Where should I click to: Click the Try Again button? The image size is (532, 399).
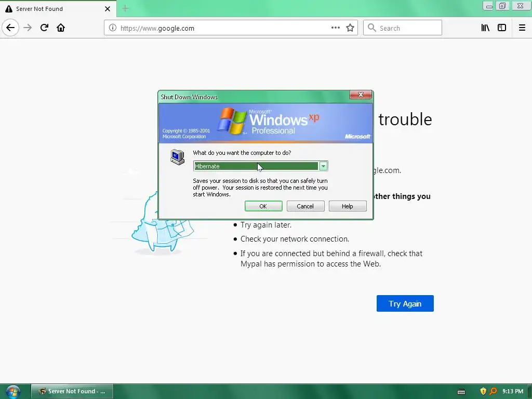(x=405, y=303)
